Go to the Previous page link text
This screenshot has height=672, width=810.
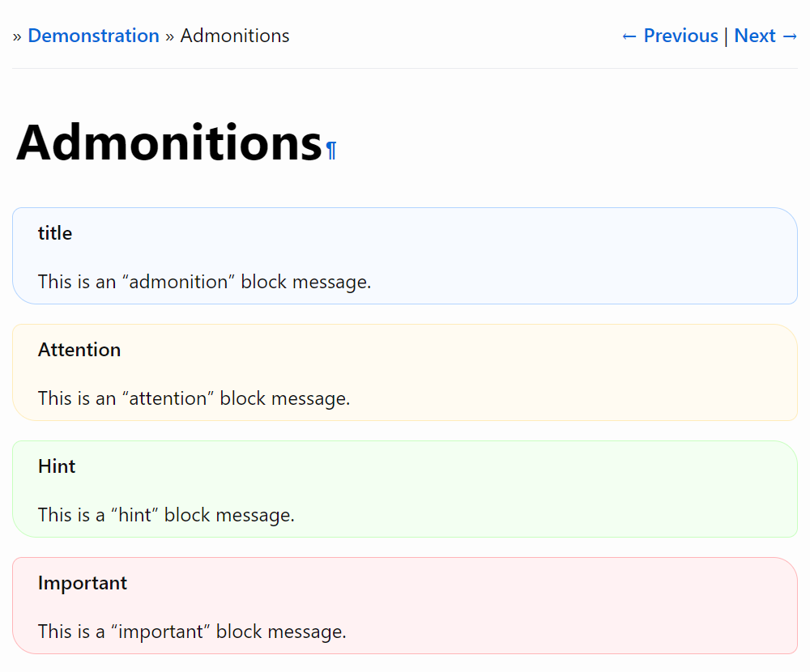click(680, 36)
